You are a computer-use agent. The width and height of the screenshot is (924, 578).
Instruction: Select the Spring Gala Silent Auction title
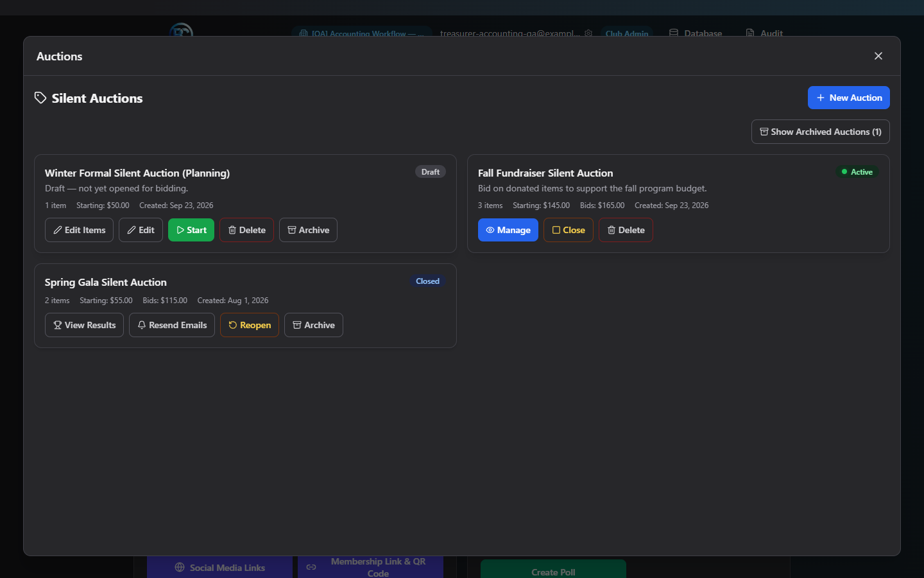click(106, 282)
